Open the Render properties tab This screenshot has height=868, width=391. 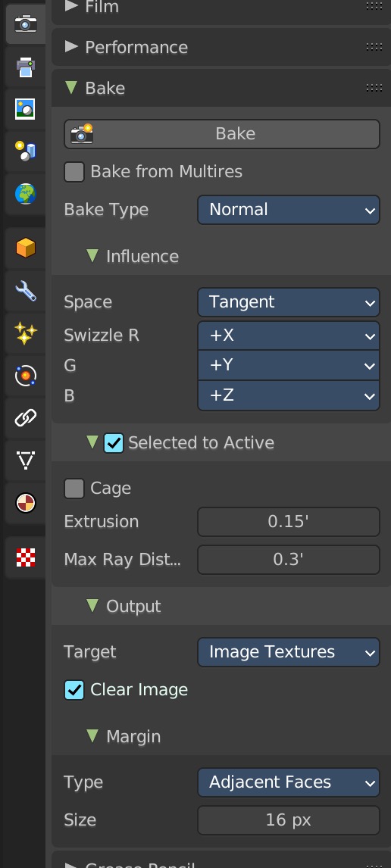coord(26,23)
